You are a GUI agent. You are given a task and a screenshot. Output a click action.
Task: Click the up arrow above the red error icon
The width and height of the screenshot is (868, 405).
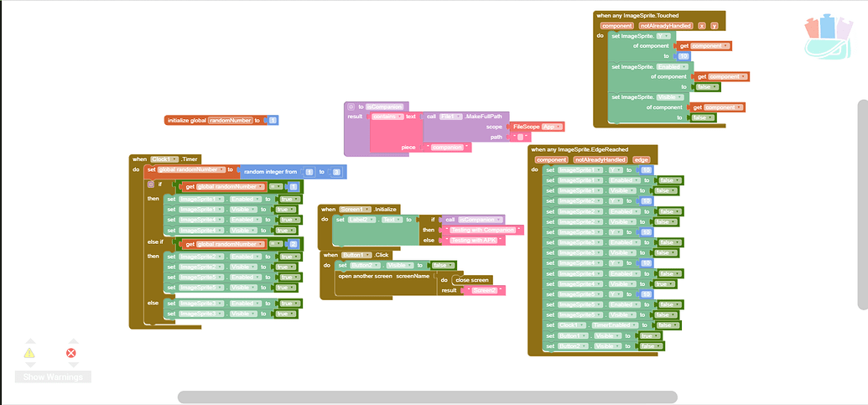[71, 341]
